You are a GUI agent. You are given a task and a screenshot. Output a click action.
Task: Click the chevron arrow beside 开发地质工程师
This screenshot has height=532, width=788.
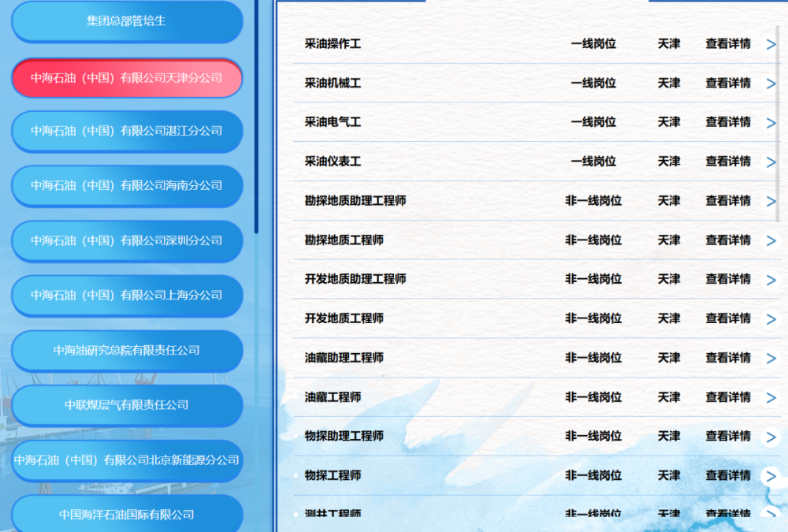pyautogui.click(x=771, y=319)
